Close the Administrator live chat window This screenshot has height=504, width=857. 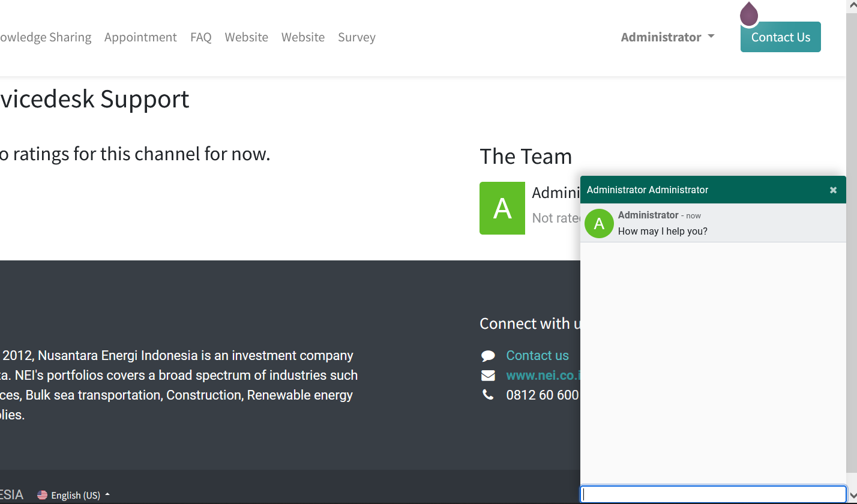tap(833, 190)
